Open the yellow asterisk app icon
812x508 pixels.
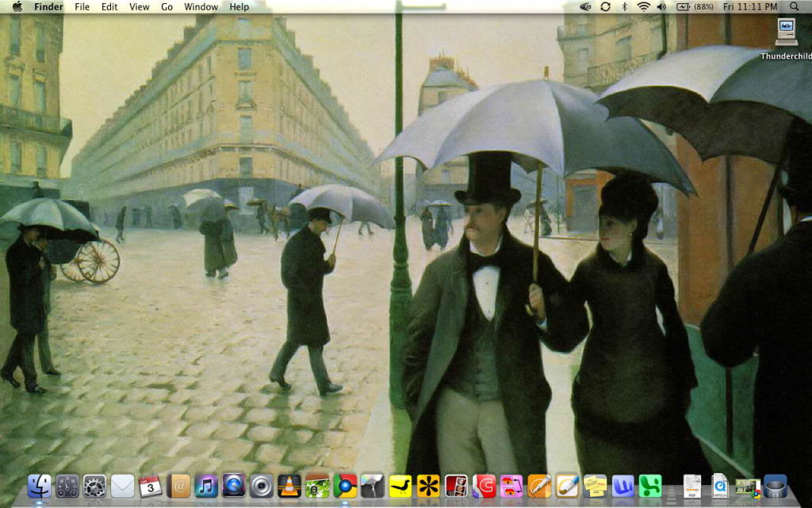pyautogui.click(x=428, y=487)
